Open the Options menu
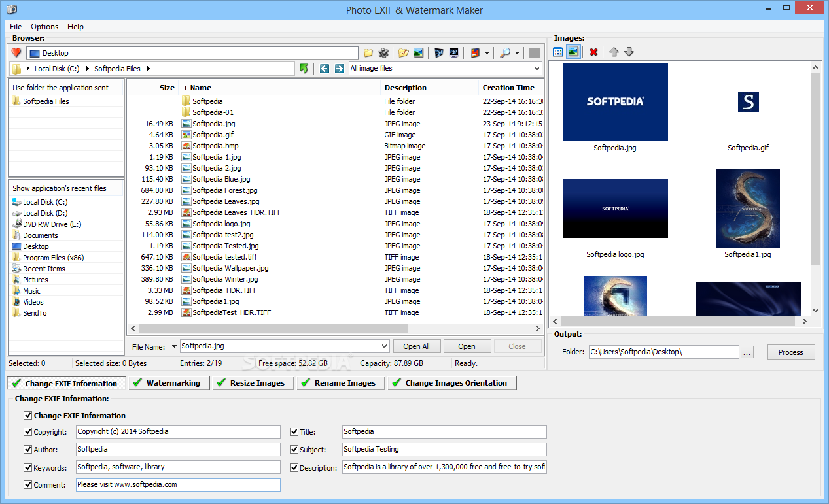The width and height of the screenshot is (829, 504). point(44,27)
